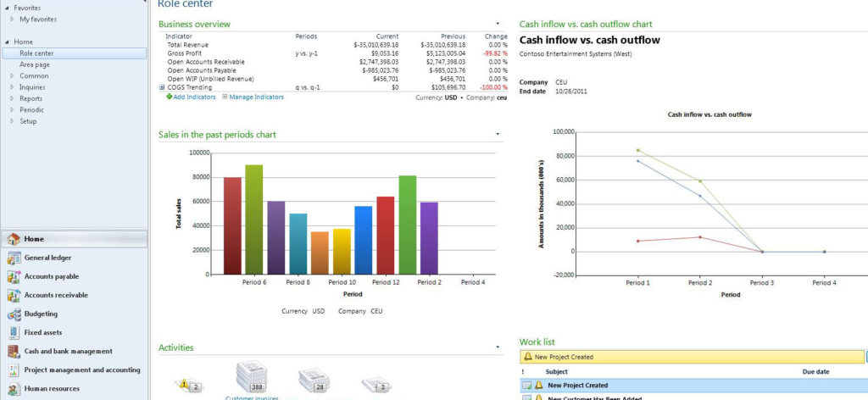
Task: Open Accounts payable module
Action: (x=51, y=276)
